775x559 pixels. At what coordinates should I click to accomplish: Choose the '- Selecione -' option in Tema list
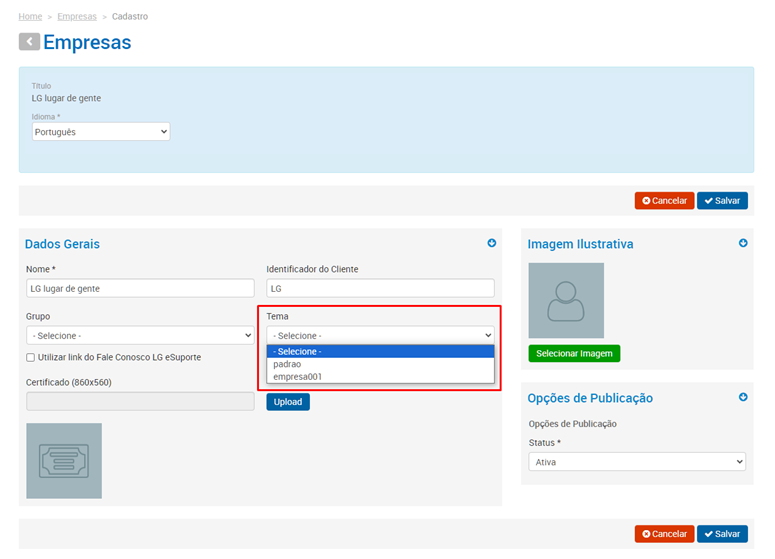point(380,351)
